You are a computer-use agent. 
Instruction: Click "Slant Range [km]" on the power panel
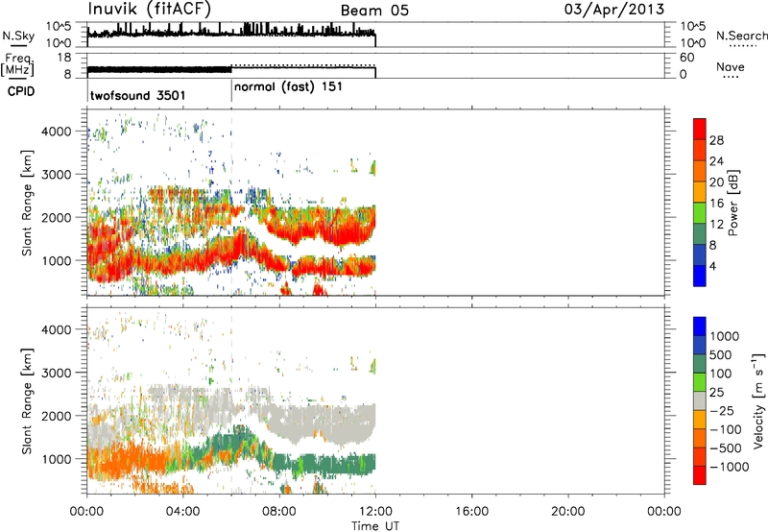(27, 203)
